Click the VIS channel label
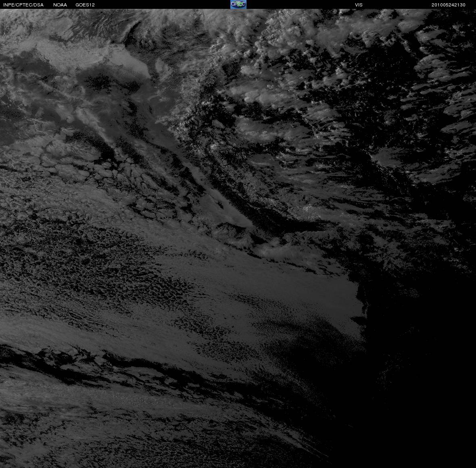Screen dimensions: 476x468 tap(359, 5)
